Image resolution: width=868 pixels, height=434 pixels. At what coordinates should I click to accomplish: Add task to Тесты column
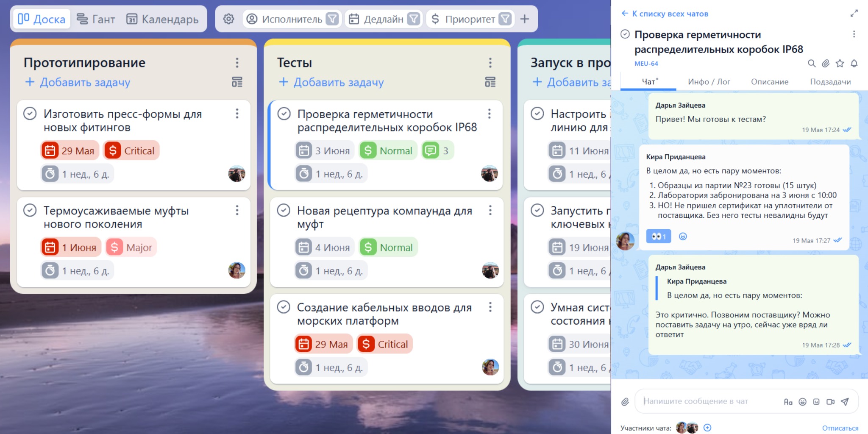[331, 82]
